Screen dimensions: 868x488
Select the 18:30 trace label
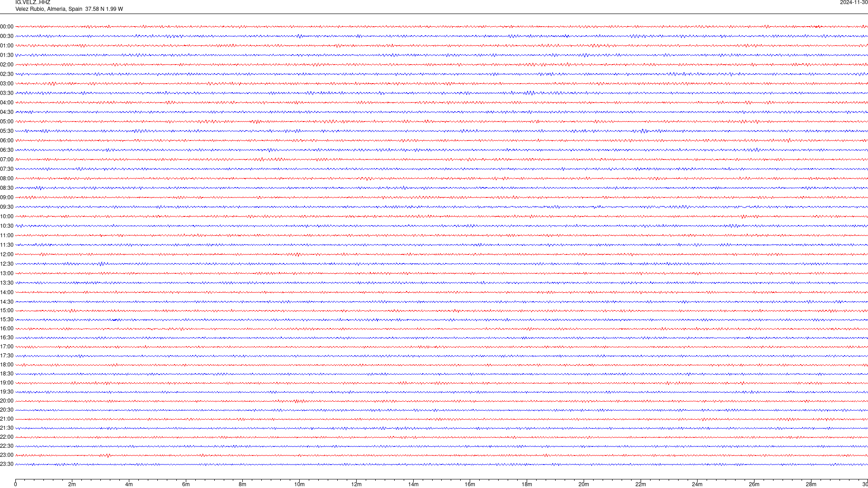[7, 374]
